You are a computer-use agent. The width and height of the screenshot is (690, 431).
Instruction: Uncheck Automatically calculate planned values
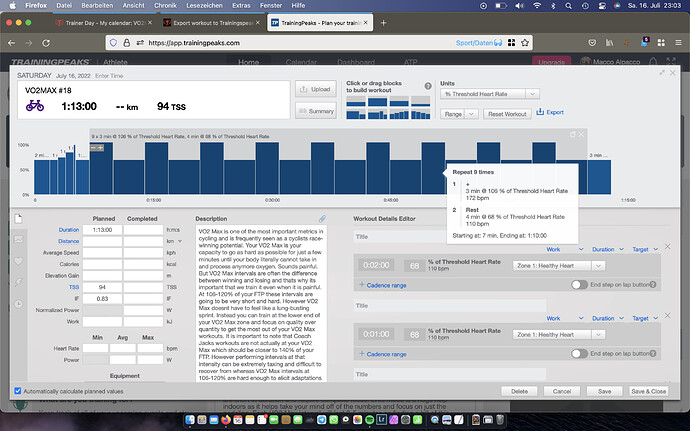click(x=18, y=390)
